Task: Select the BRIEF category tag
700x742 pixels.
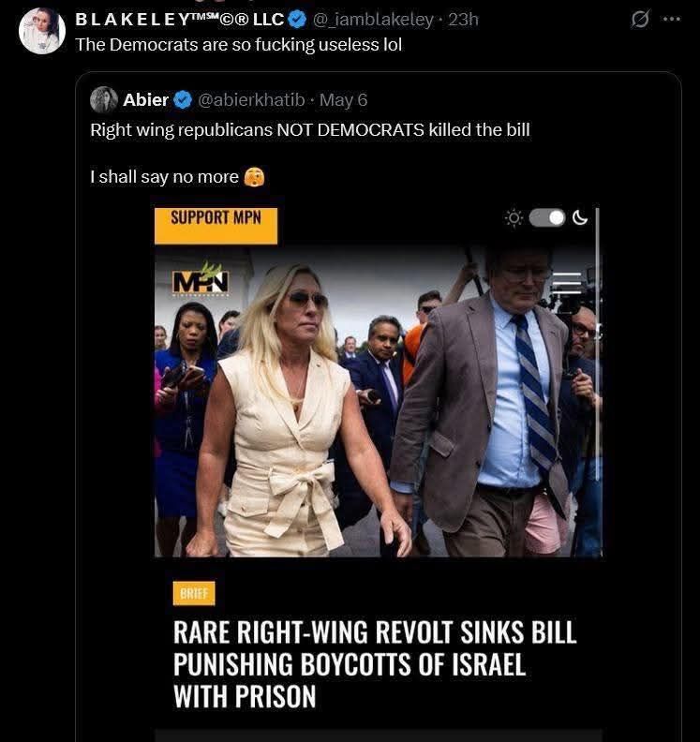Action: click(x=194, y=593)
